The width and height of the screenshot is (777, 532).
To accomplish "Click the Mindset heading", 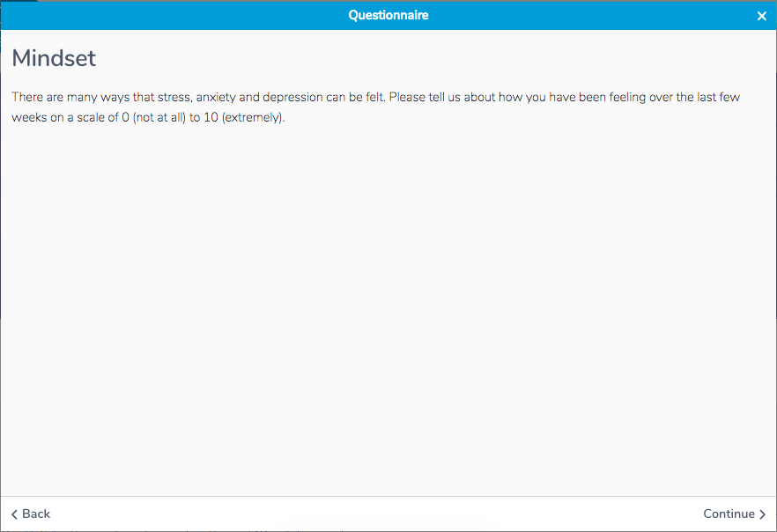I will (54, 59).
